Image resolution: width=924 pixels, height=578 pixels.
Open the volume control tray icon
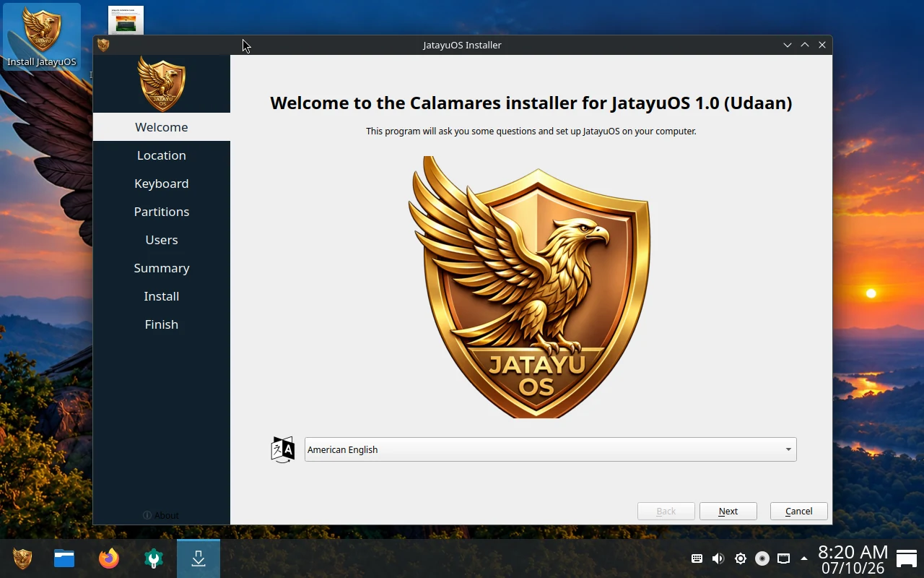coord(718,558)
